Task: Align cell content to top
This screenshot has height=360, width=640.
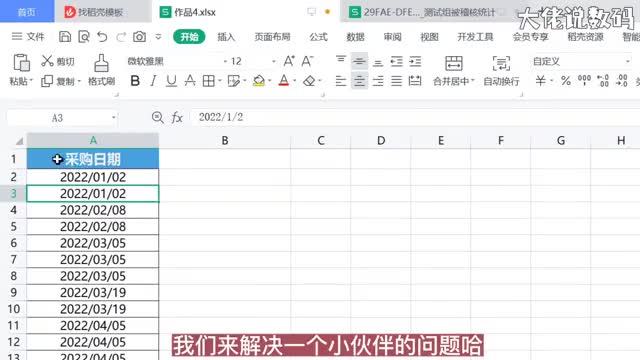Action: point(341,61)
